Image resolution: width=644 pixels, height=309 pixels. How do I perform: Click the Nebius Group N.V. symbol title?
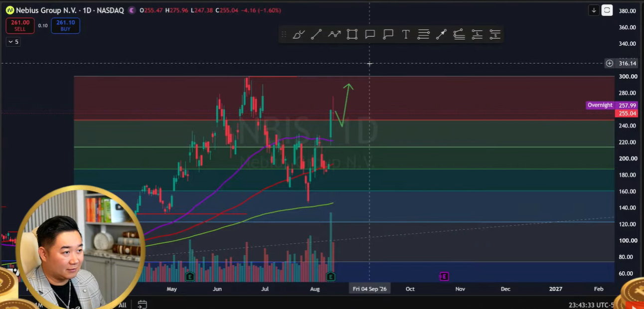[47, 10]
